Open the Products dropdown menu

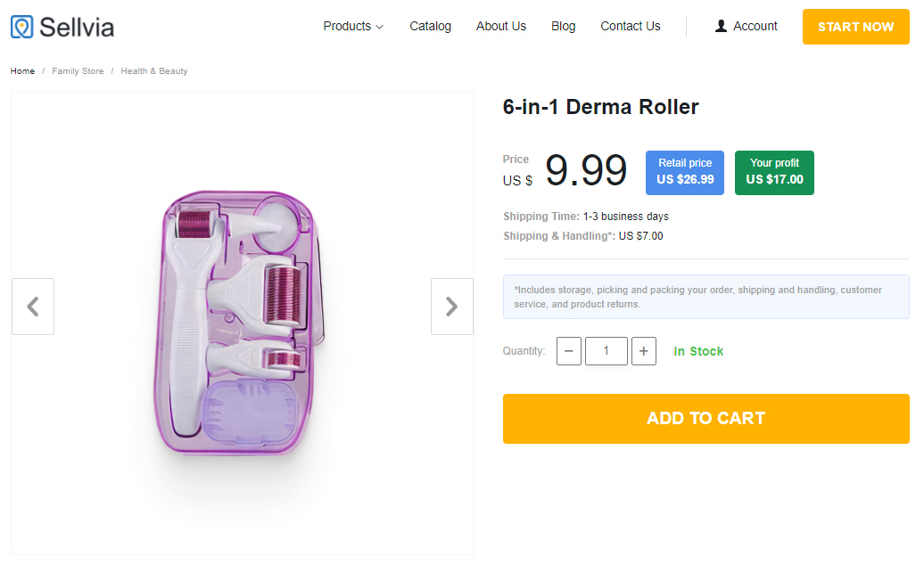(x=347, y=26)
